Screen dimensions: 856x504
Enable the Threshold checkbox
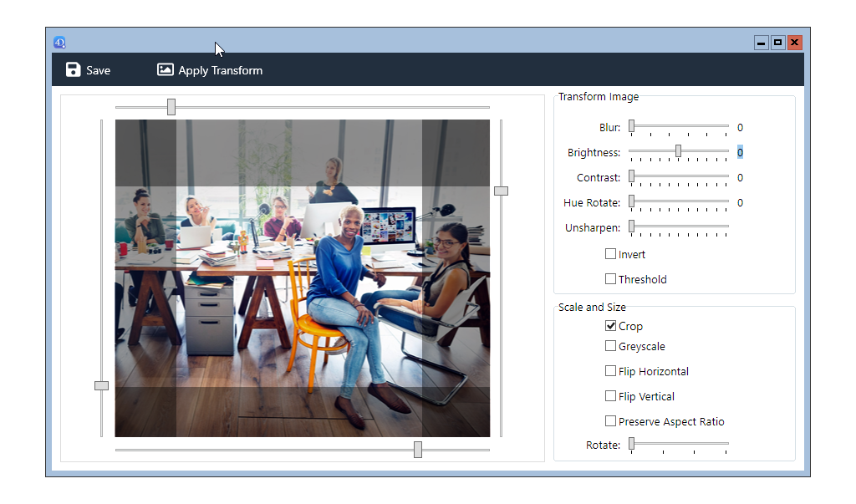point(610,279)
